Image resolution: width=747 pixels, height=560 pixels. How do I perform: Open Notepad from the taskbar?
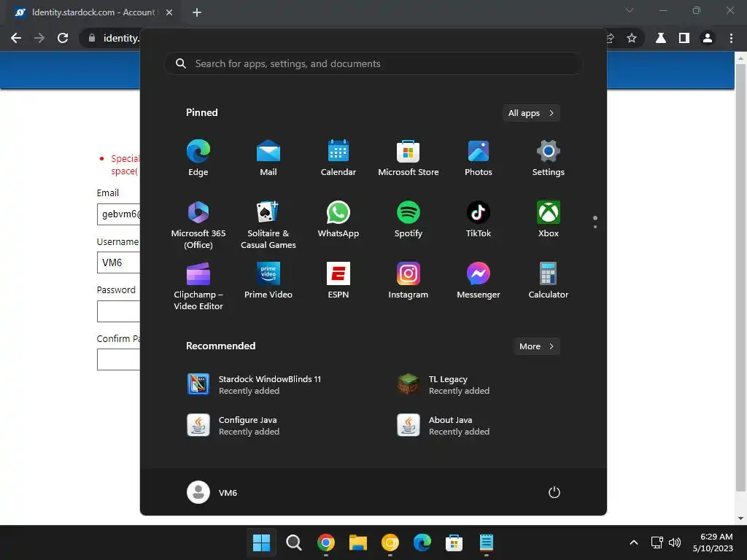click(x=486, y=542)
